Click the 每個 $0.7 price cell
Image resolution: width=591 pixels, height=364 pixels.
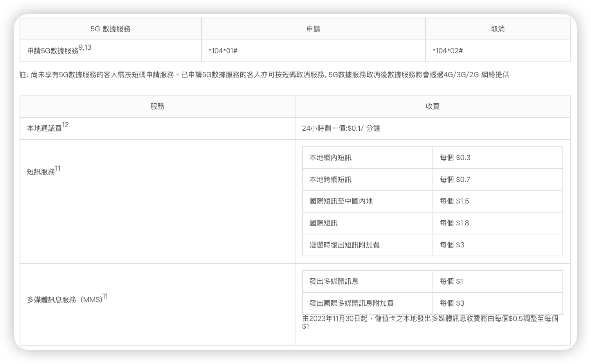455,180
